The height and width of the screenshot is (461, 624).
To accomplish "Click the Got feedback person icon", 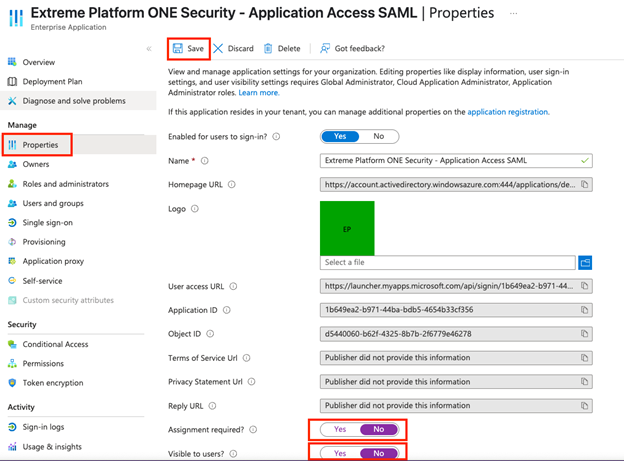I will click(x=325, y=49).
